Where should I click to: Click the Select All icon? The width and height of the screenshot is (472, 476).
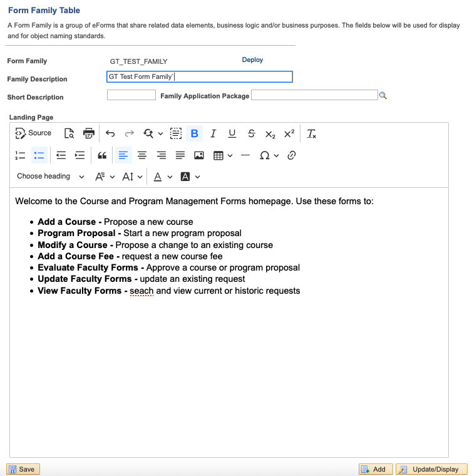[x=176, y=133]
